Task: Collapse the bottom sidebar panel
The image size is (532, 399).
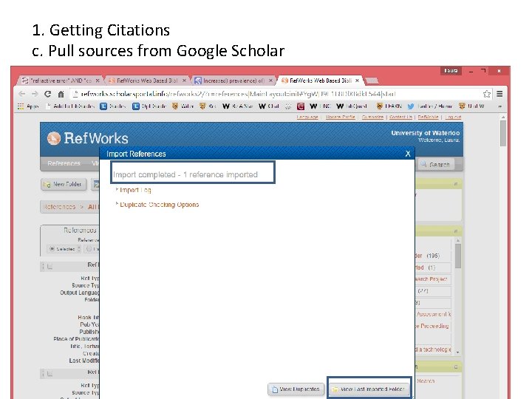Action: pos(456,367)
